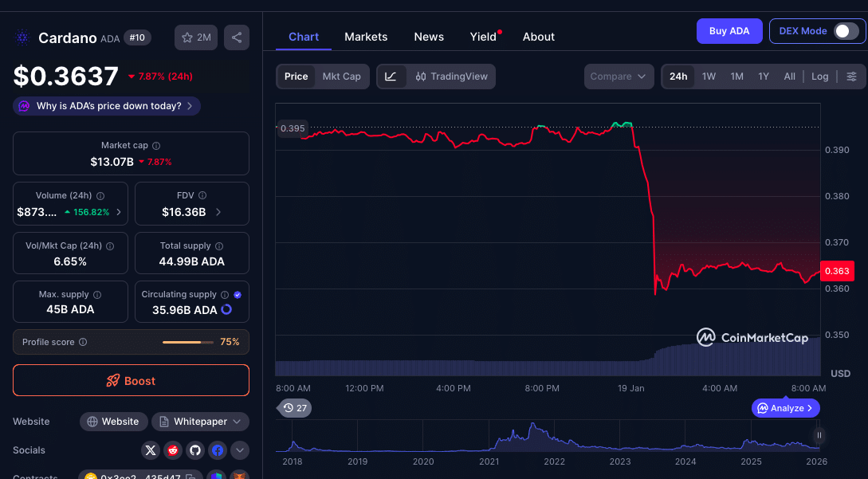Expand more social links chevron
The width and height of the screenshot is (868, 479).
click(x=239, y=450)
